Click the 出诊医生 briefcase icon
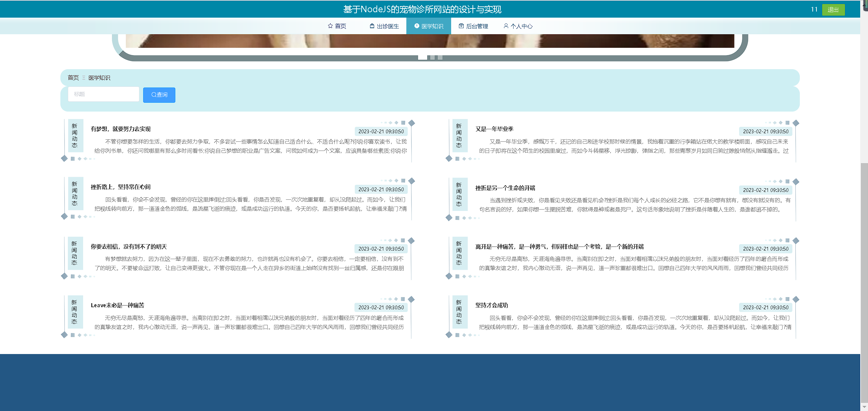This screenshot has height=411, width=868. 372,26
